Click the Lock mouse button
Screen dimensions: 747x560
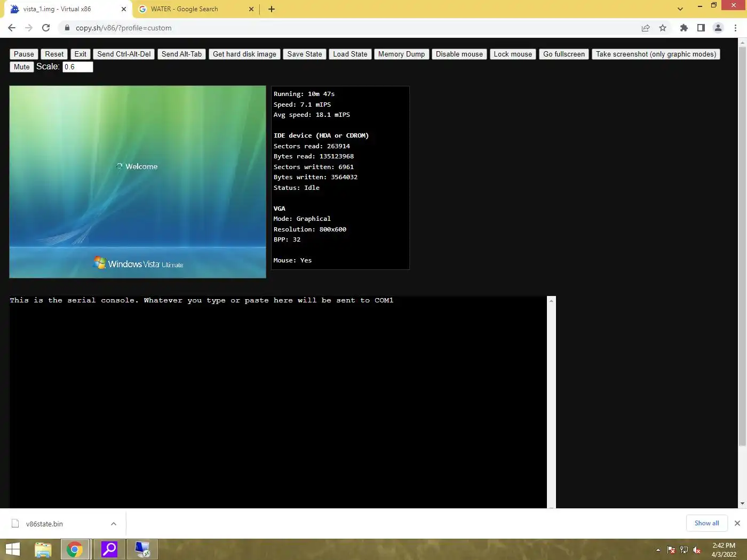[513, 54]
